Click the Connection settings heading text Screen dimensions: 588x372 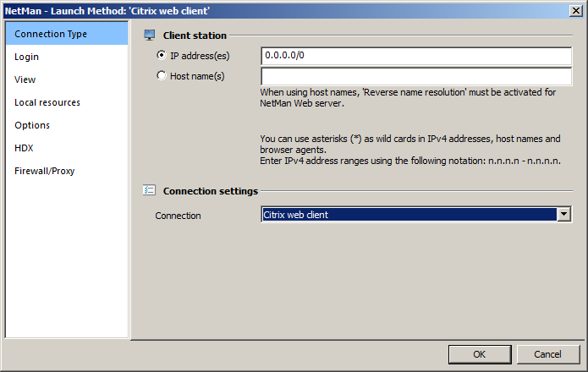tap(211, 191)
